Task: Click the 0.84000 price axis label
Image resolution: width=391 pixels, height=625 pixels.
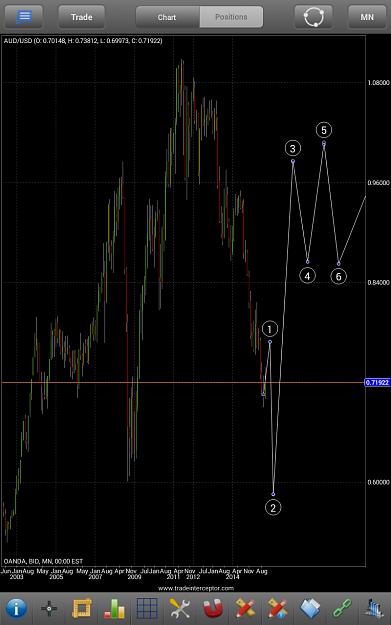Action: point(378,283)
